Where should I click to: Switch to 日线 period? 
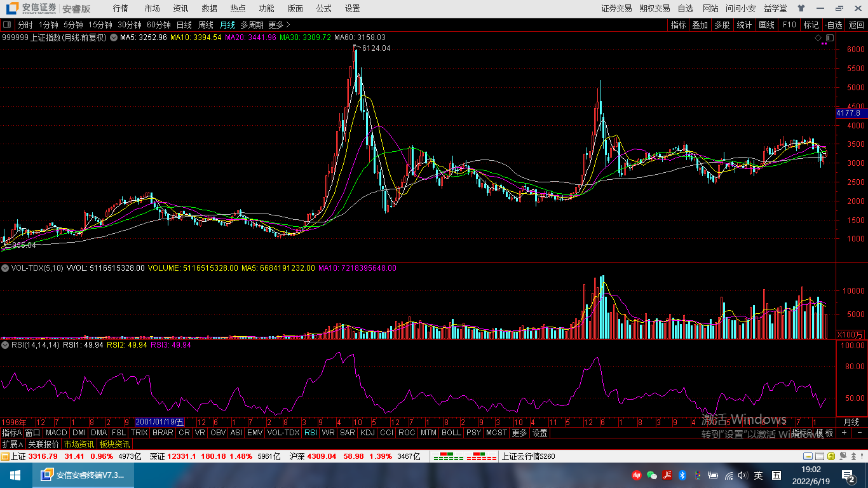pos(184,25)
